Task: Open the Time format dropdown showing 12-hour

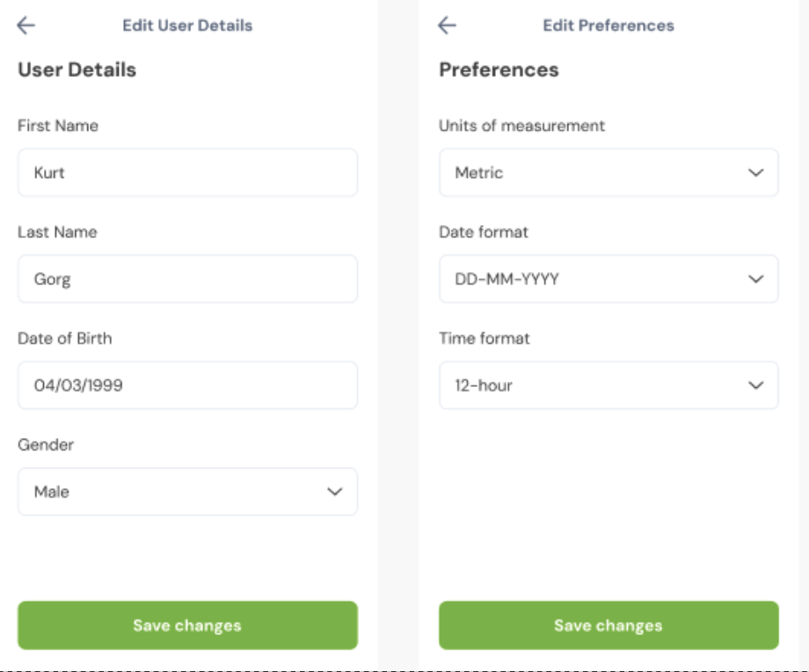Action: [609, 385]
